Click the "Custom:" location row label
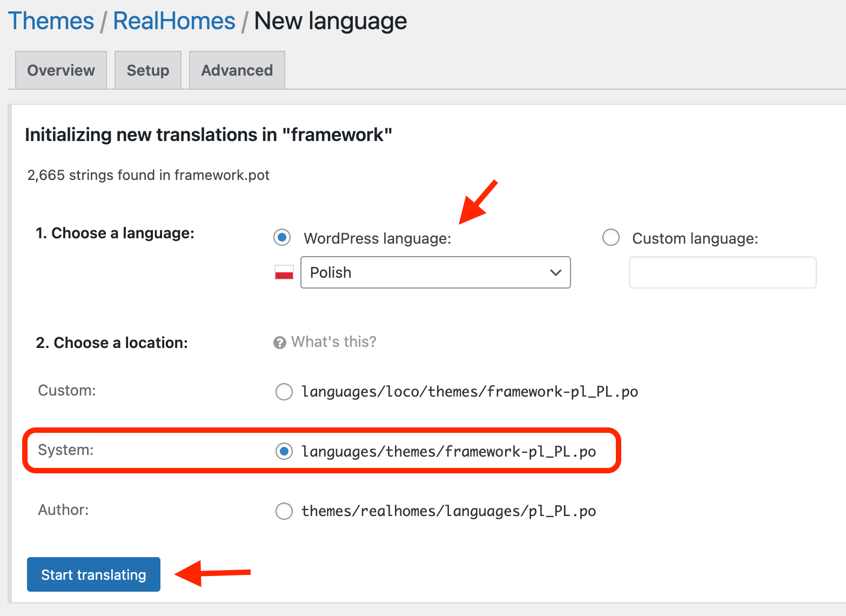Image resolution: width=846 pixels, height=616 pixels. coord(67,391)
